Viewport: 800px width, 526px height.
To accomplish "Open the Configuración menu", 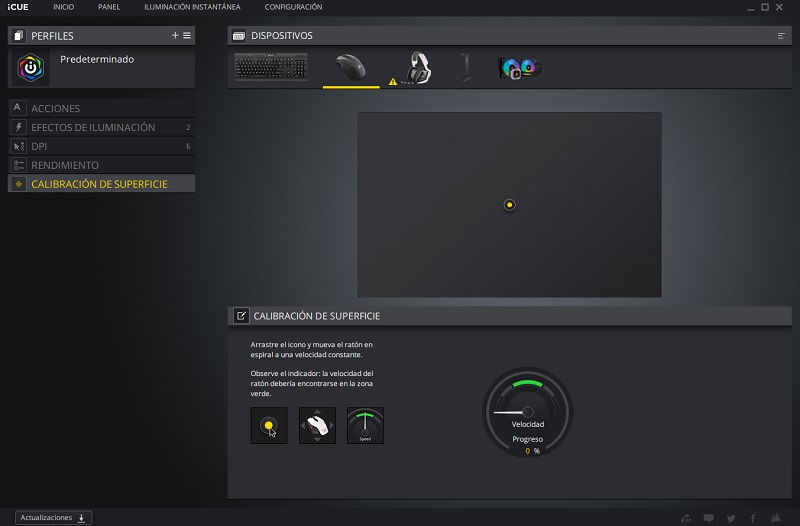I will tap(293, 7).
